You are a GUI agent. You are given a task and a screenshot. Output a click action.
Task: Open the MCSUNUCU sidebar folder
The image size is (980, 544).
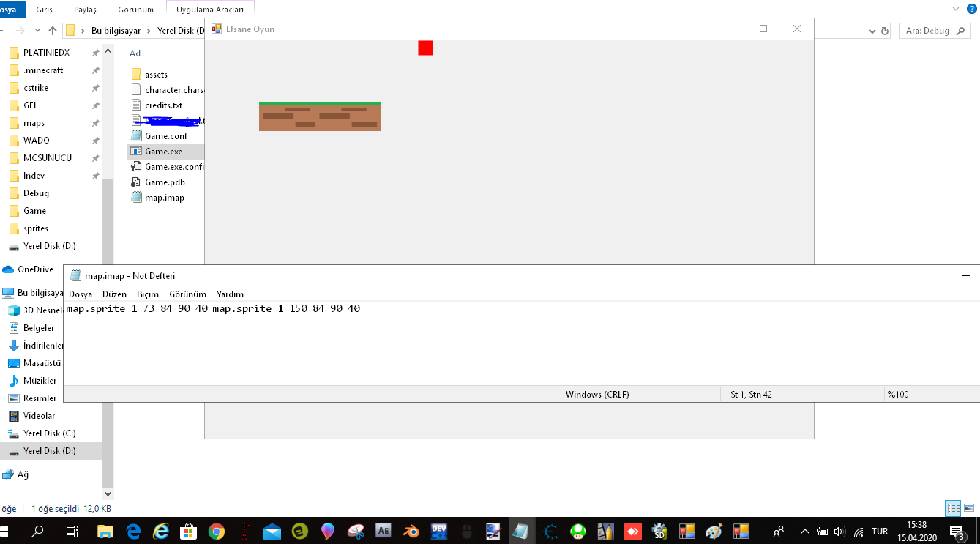point(48,158)
